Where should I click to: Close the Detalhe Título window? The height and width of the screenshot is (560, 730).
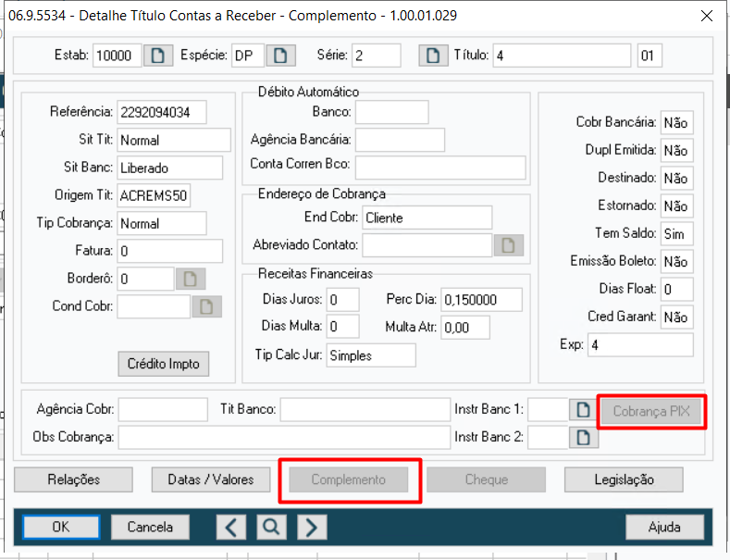(707, 16)
